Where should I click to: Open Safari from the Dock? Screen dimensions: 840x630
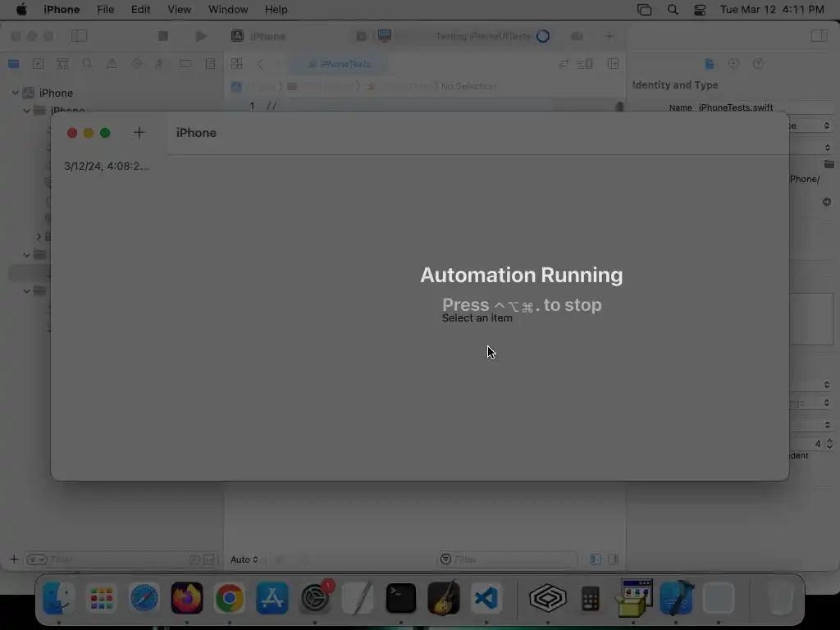pos(144,598)
